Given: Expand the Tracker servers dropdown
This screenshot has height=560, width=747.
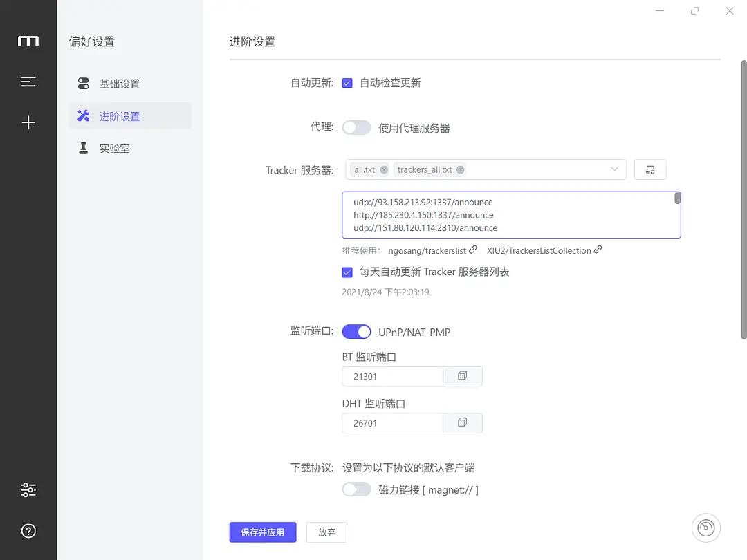Looking at the screenshot, I should click(x=614, y=169).
